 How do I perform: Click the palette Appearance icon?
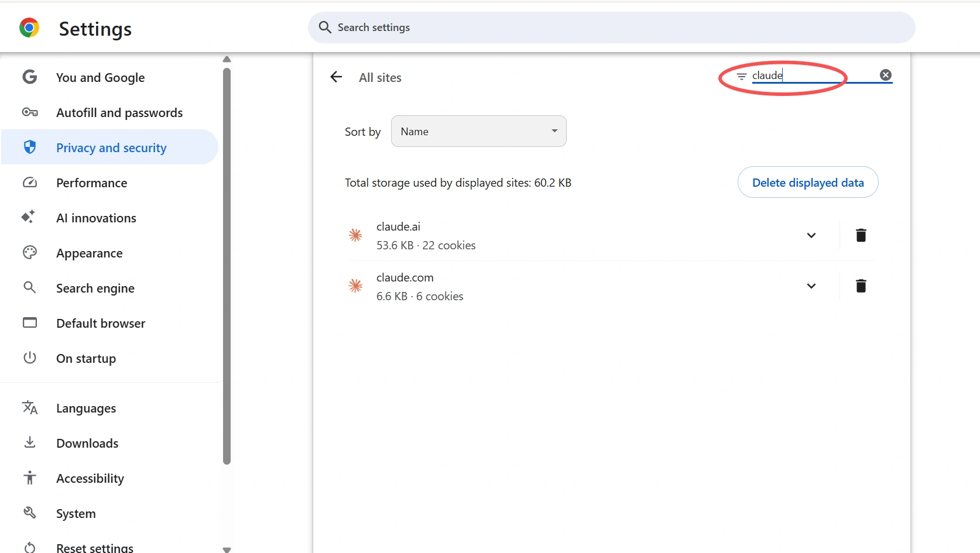coord(30,252)
